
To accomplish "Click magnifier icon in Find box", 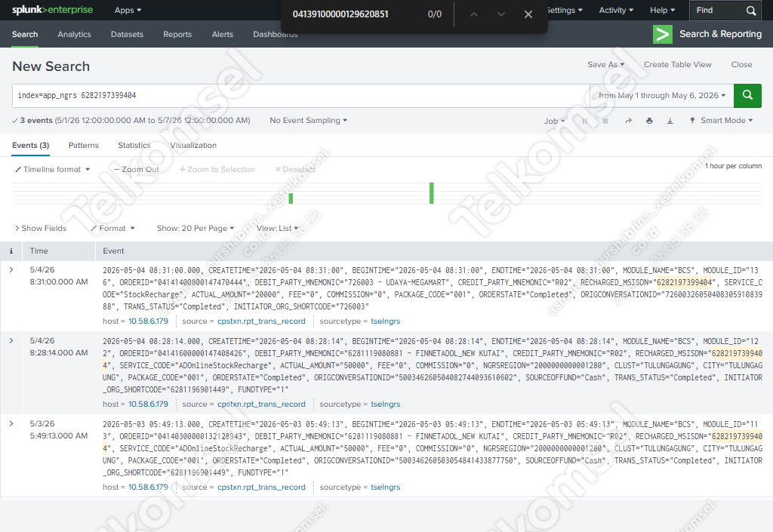I will point(751,11).
